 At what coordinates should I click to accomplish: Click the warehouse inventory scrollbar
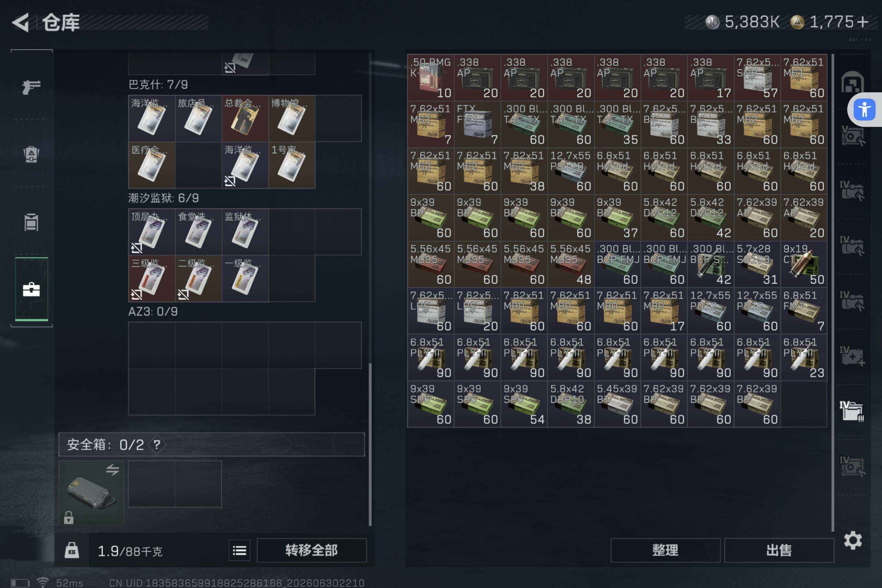(x=832, y=292)
